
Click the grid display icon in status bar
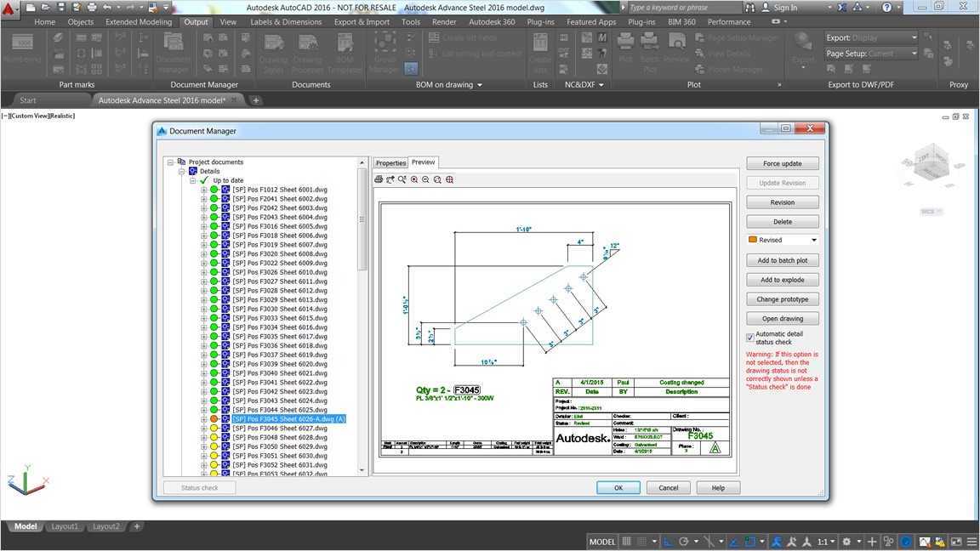click(626, 542)
